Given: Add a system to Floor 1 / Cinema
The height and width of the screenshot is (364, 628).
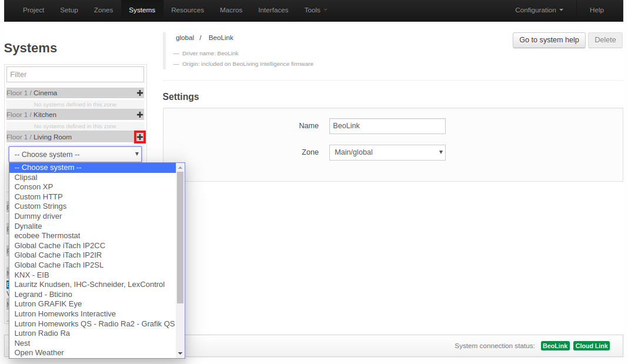Looking at the screenshot, I should click(140, 93).
